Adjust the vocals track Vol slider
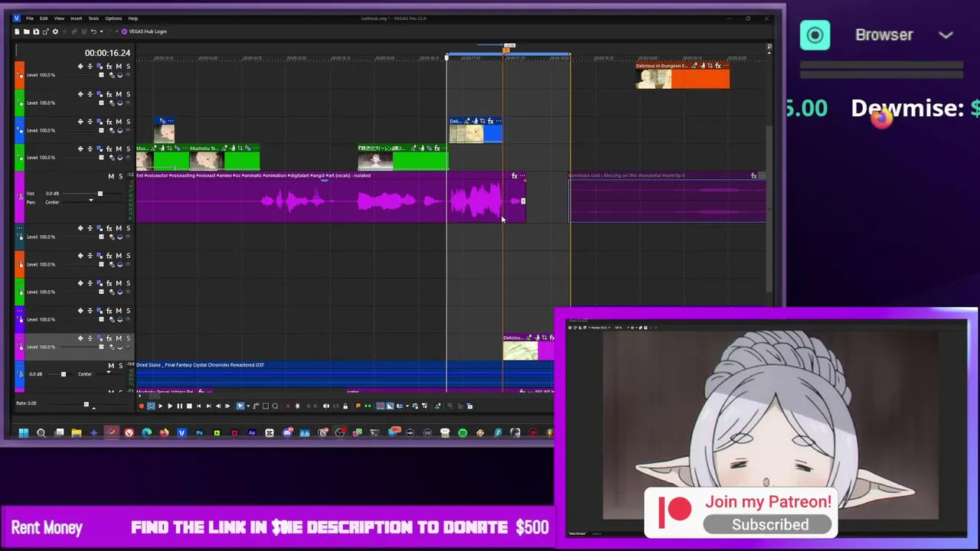The width and height of the screenshot is (980, 551). [x=100, y=194]
